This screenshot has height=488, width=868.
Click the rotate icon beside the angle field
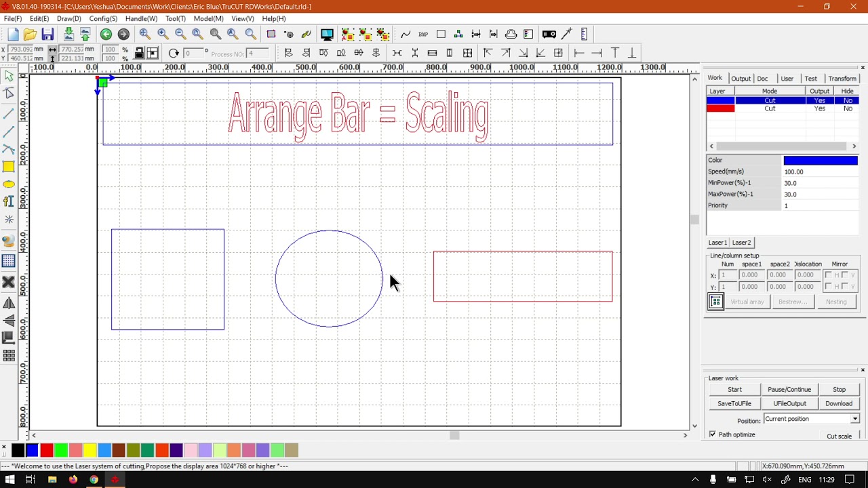(x=174, y=54)
